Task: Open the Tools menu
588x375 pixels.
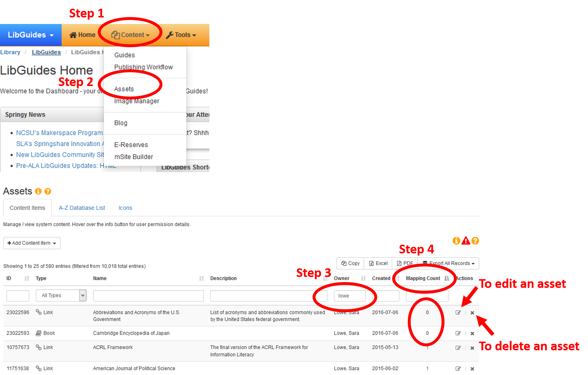Action: [x=181, y=35]
